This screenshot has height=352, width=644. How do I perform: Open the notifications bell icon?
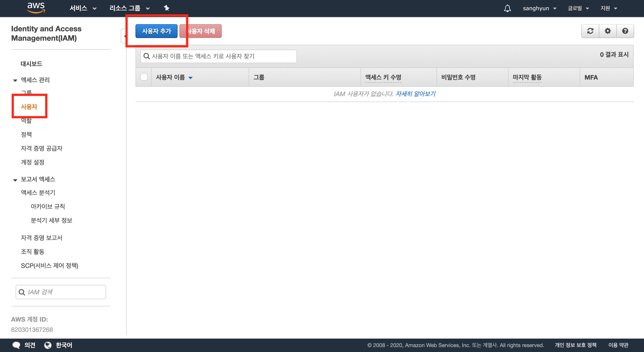(x=507, y=8)
